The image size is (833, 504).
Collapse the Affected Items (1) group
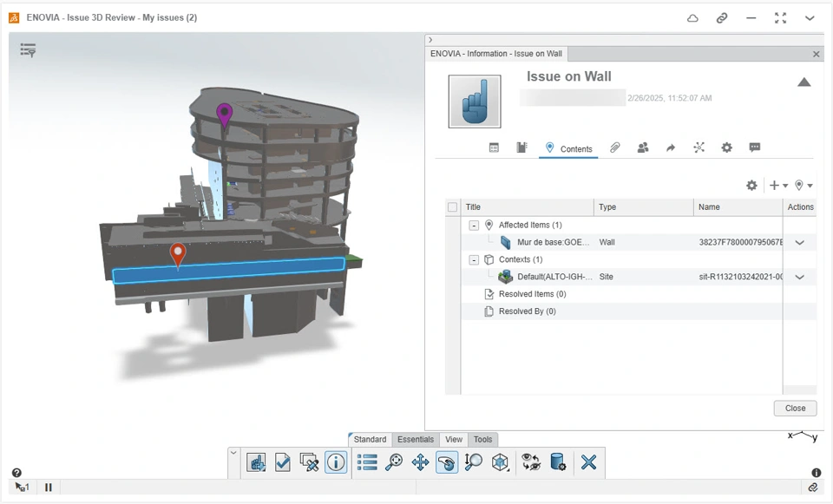point(474,226)
